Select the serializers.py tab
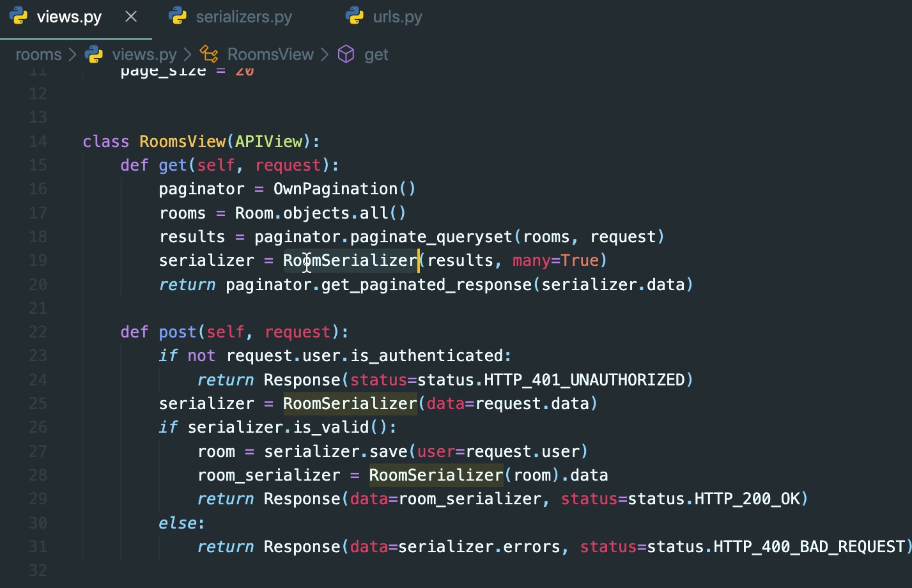912x588 pixels. 243,17
